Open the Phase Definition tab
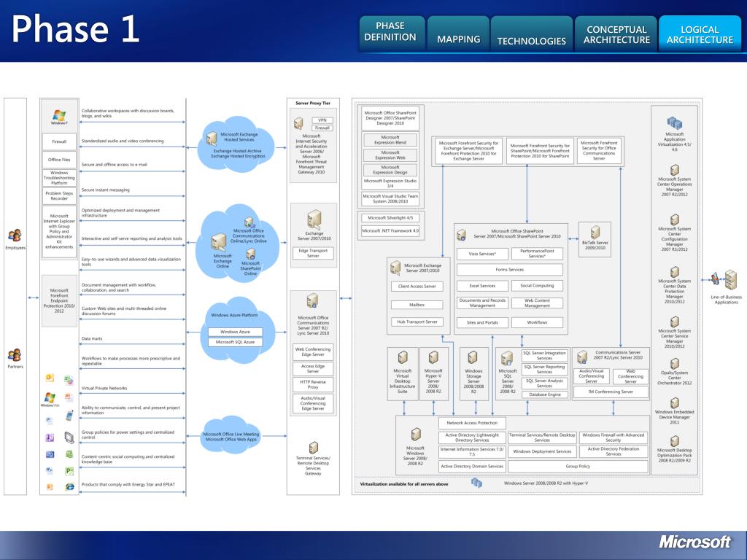The image size is (747, 560). tap(392, 33)
